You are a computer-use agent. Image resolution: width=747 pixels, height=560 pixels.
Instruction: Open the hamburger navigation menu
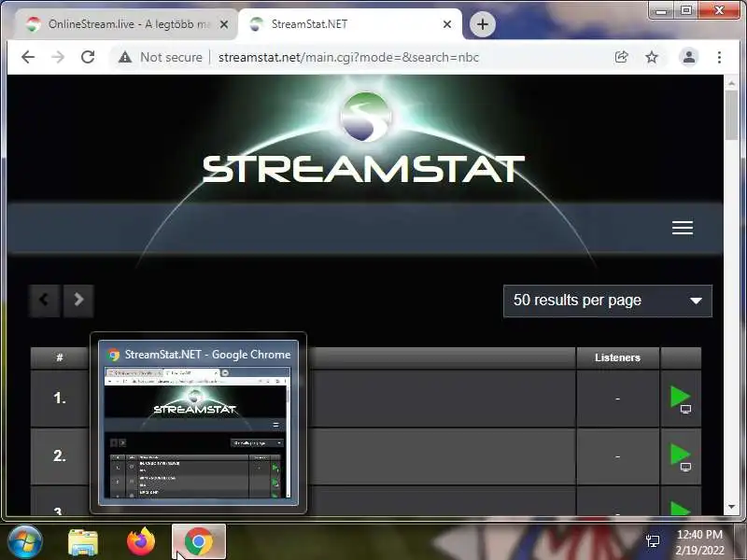683,228
